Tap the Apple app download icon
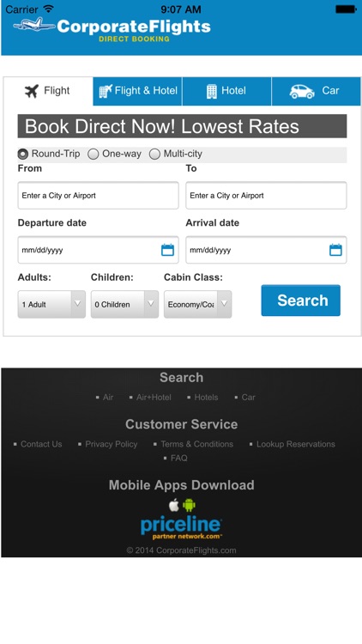Image resolution: width=362 pixels, height=644 pixels. (x=174, y=505)
